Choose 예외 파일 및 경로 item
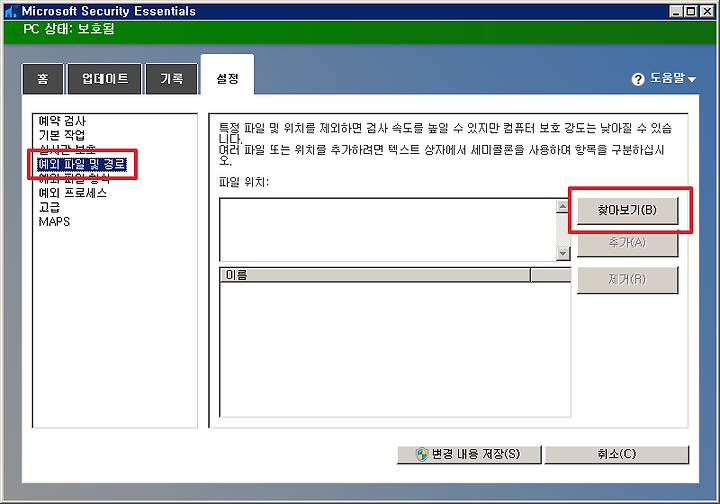Image resolution: width=720 pixels, height=504 pixels. coord(82,164)
